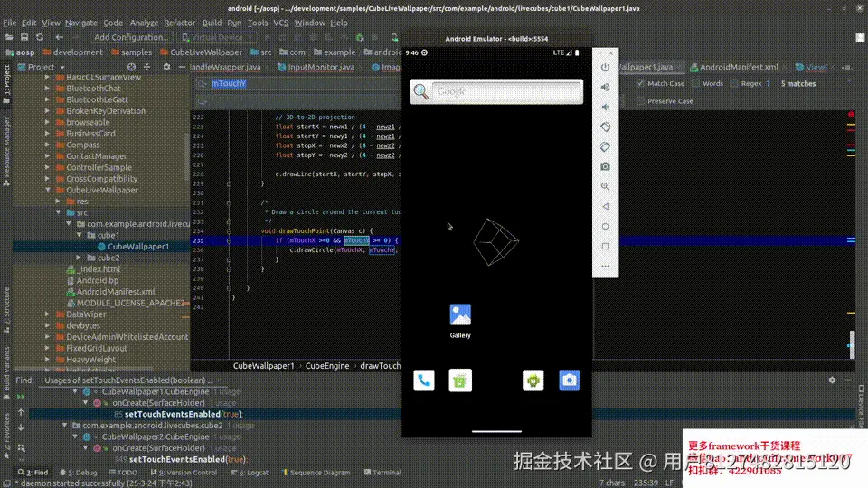The height and width of the screenshot is (488, 868).
Task: Select Android.bp in the project tree
Action: pyautogui.click(x=98, y=280)
